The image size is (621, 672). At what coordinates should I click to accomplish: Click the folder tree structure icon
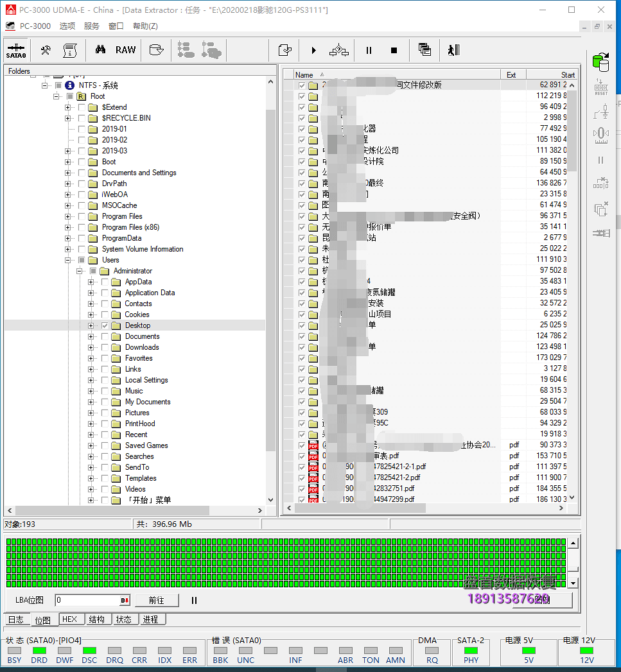[186, 49]
